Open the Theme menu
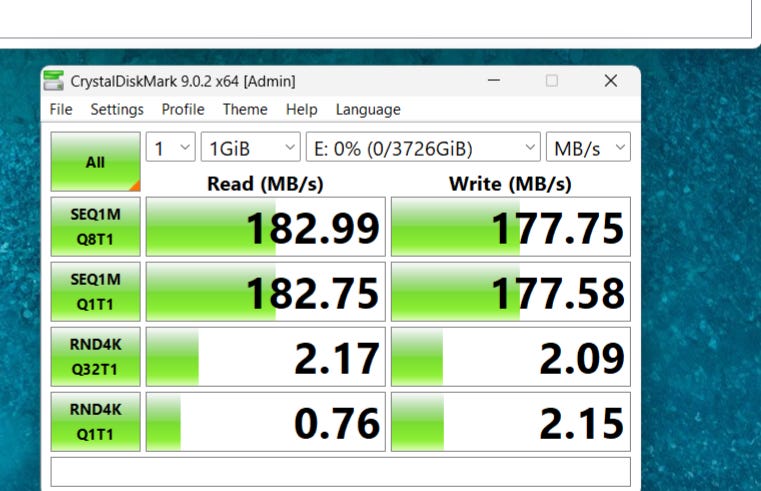This screenshot has height=491, width=761. pos(245,110)
